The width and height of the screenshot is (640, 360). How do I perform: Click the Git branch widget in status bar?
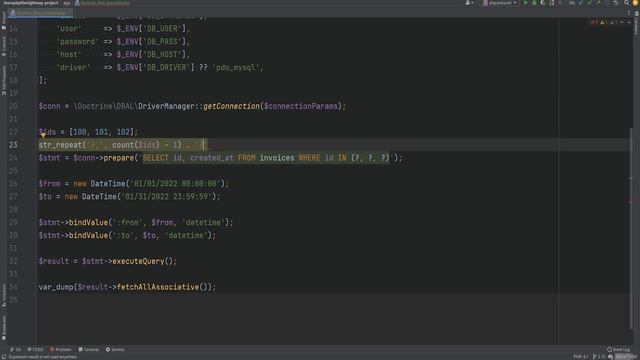(x=599, y=357)
